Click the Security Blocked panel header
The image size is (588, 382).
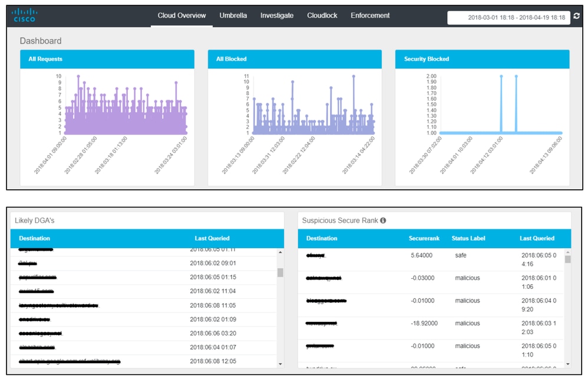483,59
